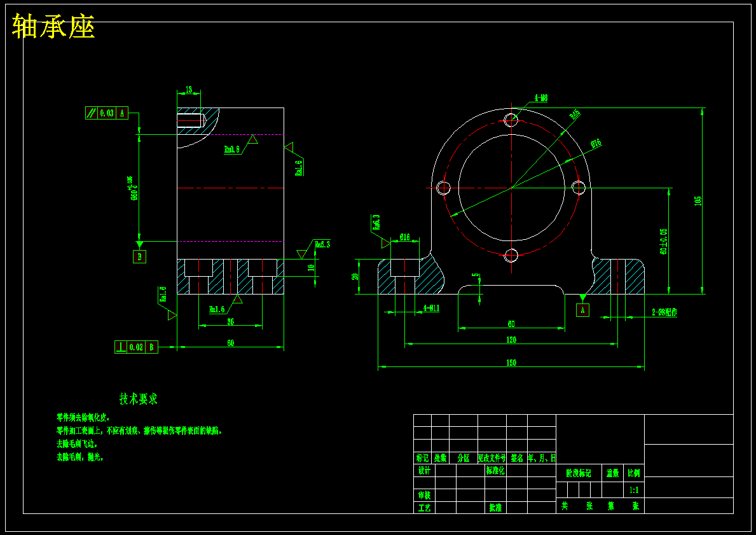This screenshot has height=535, width=756.
Task: Select the parallelism symbol in the 0.03 frame
Action: tap(91, 113)
